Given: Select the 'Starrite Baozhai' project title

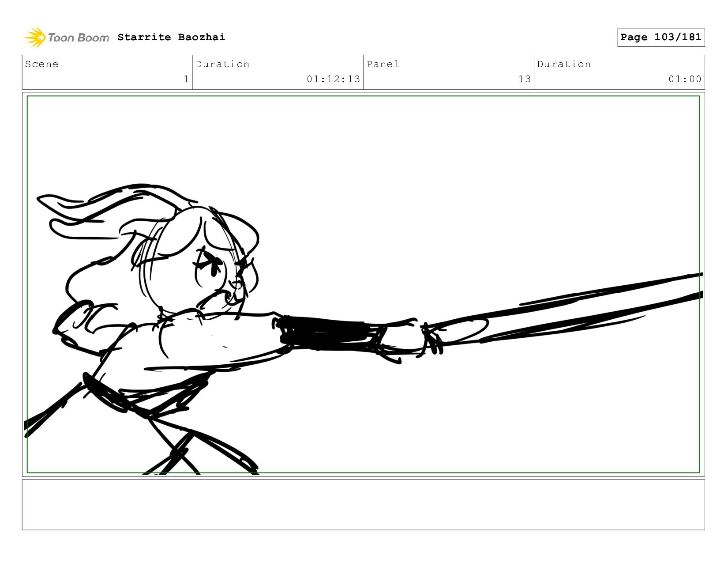Looking at the screenshot, I should (171, 37).
